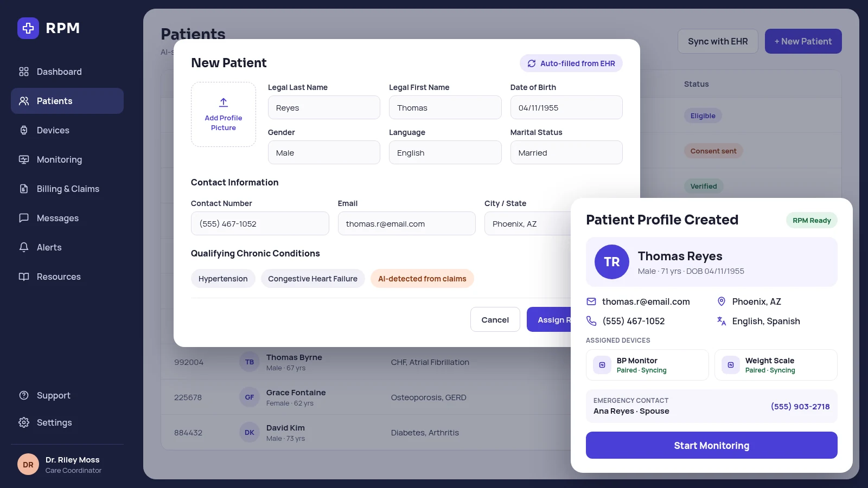Click the Start Monitoring button
The width and height of the screenshot is (868, 488).
click(712, 445)
